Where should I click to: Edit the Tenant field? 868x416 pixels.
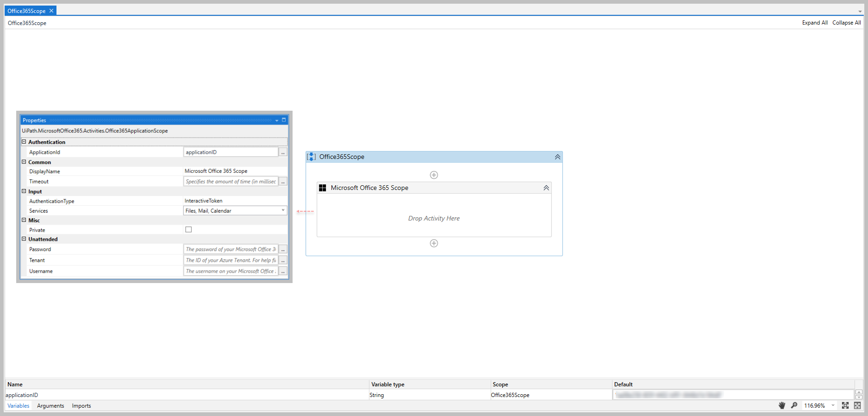click(x=231, y=260)
